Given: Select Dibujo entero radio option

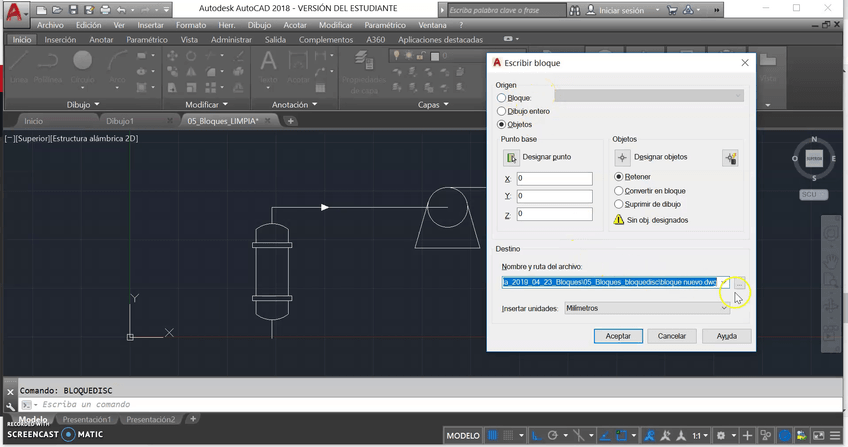Looking at the screenshot, I should point(502,111).
